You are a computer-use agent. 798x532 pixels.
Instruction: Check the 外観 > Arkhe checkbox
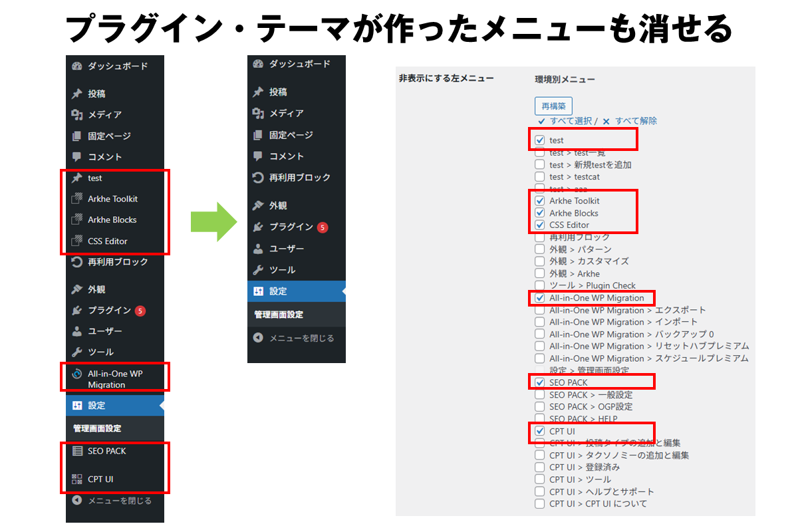540,273
